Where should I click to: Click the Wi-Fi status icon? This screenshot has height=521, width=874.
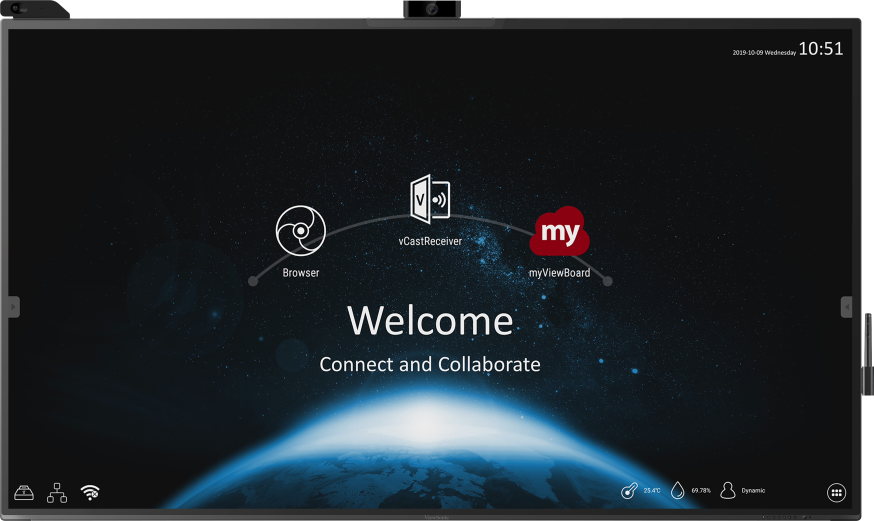[x=90, y=491]
